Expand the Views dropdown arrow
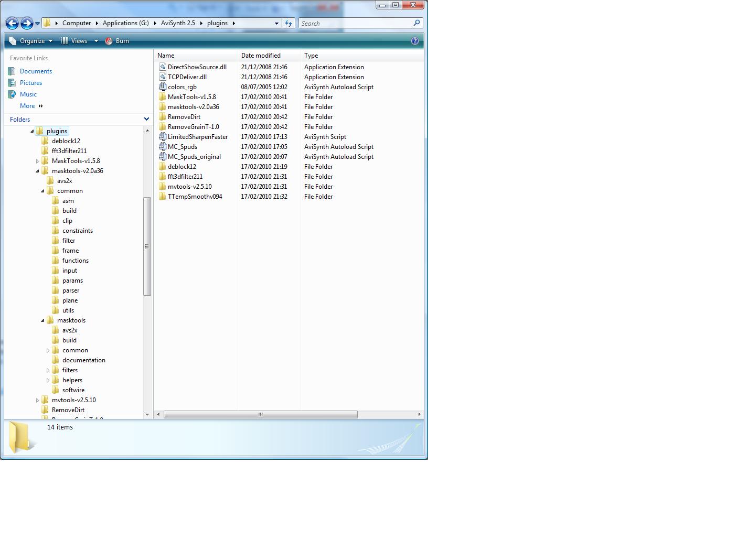 tap(96, 41)
